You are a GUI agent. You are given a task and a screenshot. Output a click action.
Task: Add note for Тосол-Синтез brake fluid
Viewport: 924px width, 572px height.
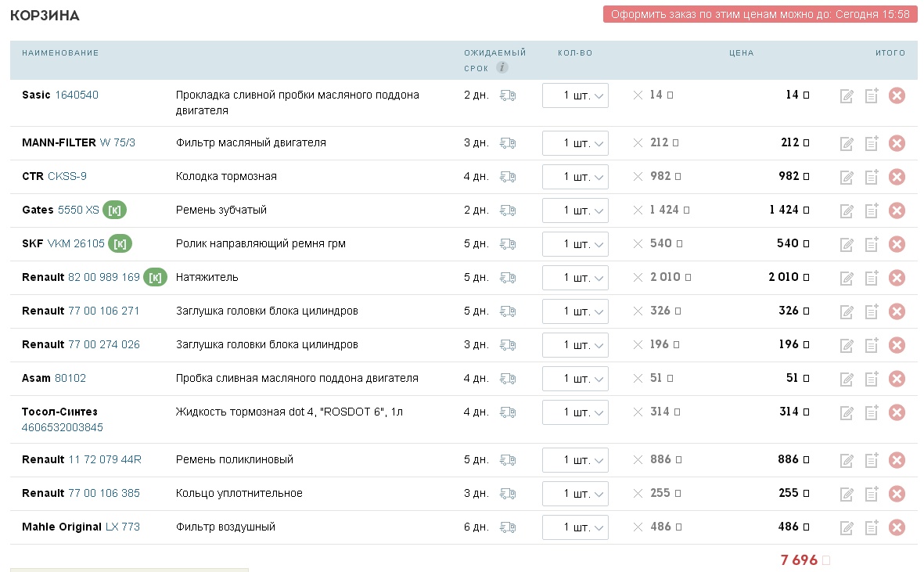pyautogui.click(x=872, y=412)
